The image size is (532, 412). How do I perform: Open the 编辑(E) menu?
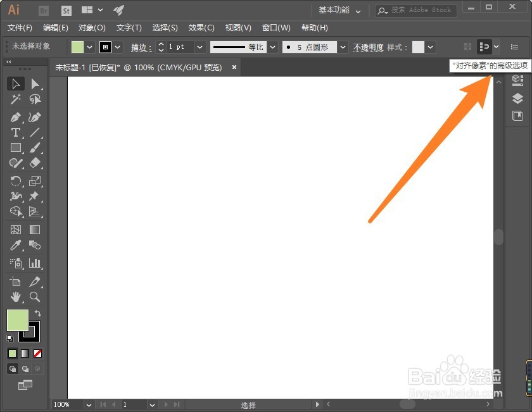(x=56, y=28)
